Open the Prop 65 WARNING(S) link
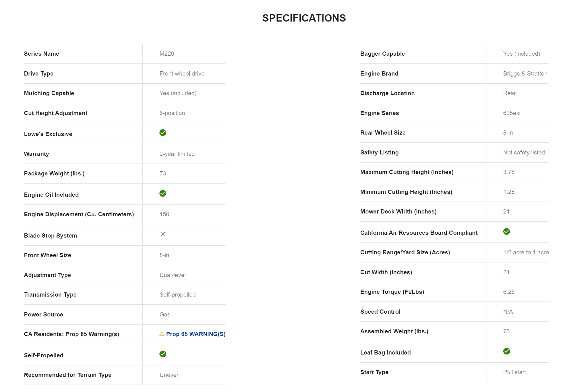Image resolution: width=576 pixels, height=392 pixels. click(196, 334)
